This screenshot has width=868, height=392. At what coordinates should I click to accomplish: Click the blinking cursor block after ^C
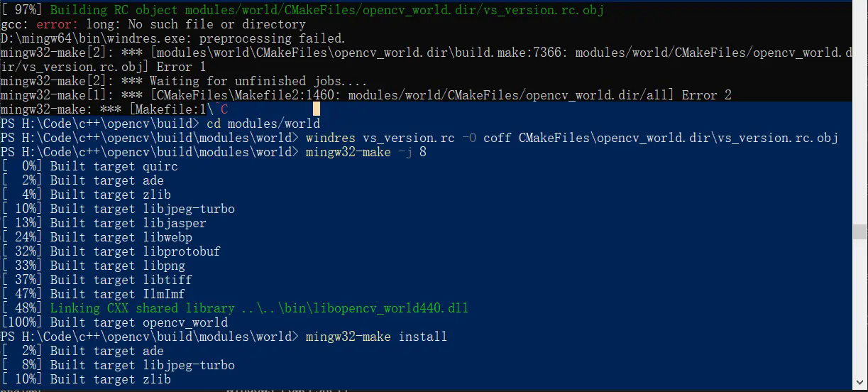pyautogui.click(x=317, y=109)
